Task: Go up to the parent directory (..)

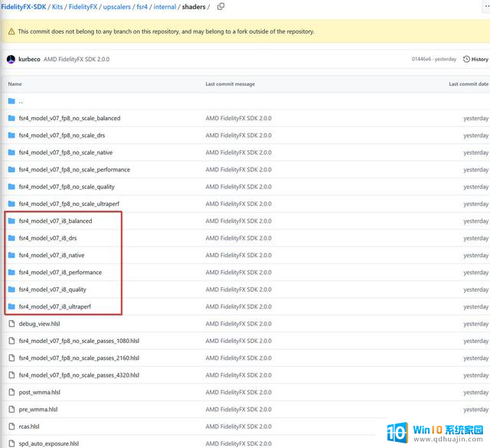Action: click(21, 101)
